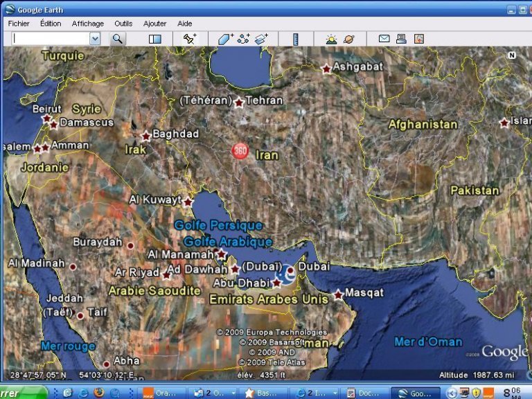Open view in Google Maps icon

[419, 39]
